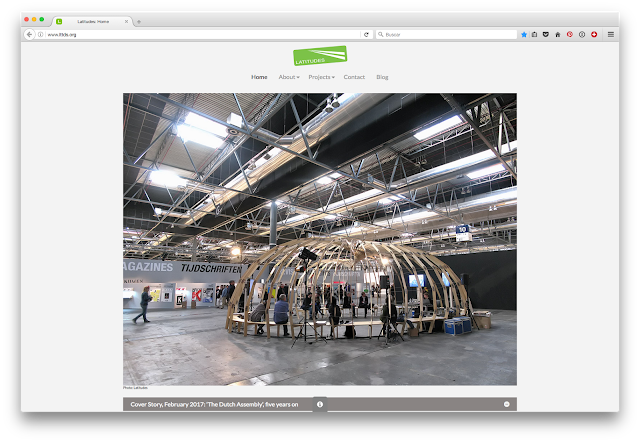Click the green Latitudes logo
Image resolution: width=640 pixels, height=442 pixels.
point(320,56)
